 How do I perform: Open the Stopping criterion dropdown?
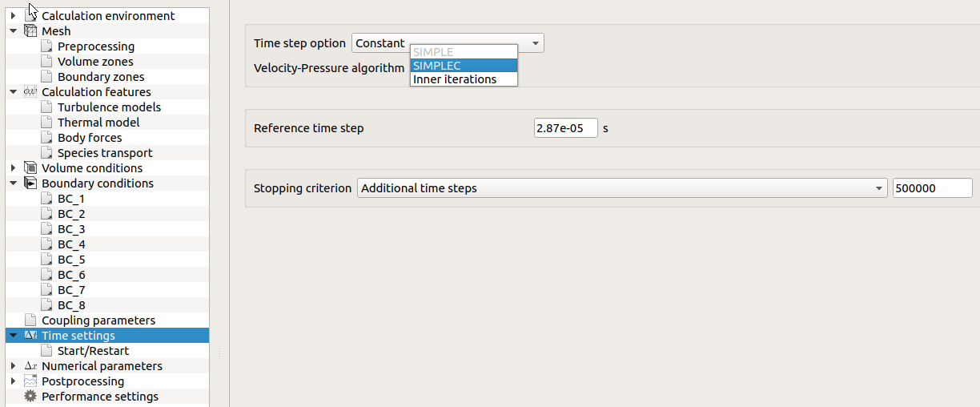click(x=622, y=188)
